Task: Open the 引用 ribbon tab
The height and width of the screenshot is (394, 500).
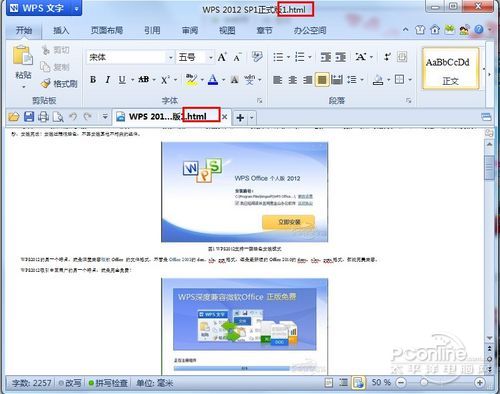Action: click(152, 30)
